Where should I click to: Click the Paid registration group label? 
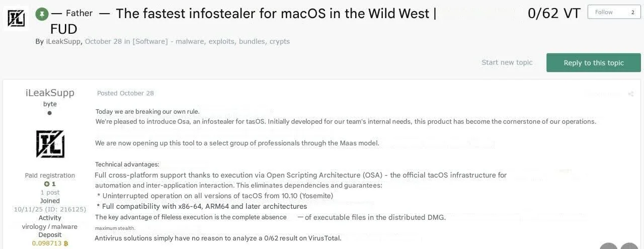click(x=50, y=176)
